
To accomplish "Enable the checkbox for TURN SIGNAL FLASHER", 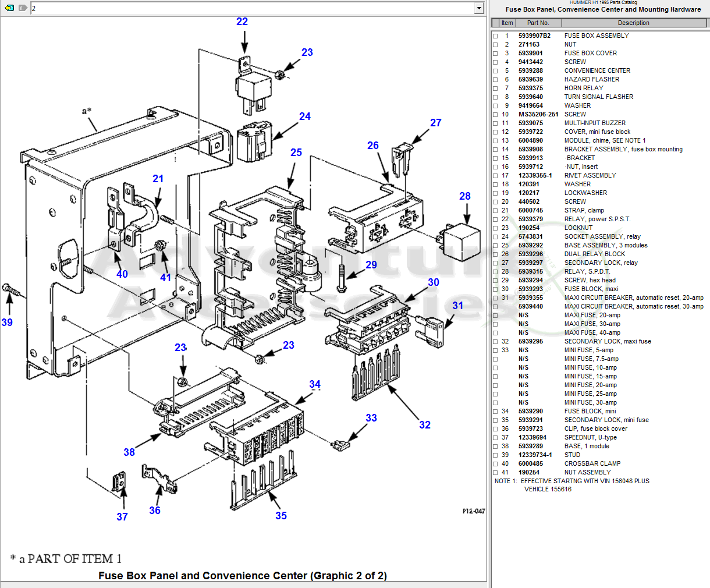I will 495,97.
